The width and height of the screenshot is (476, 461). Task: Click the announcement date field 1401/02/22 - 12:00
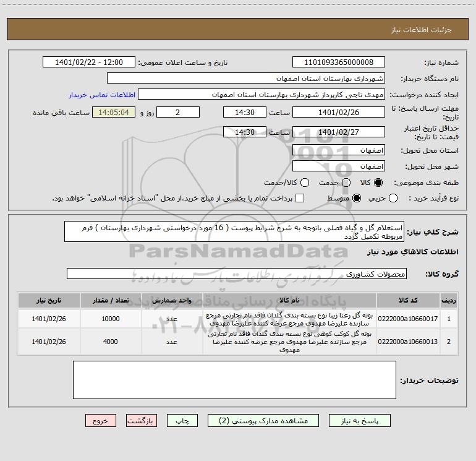click(89, 62)
